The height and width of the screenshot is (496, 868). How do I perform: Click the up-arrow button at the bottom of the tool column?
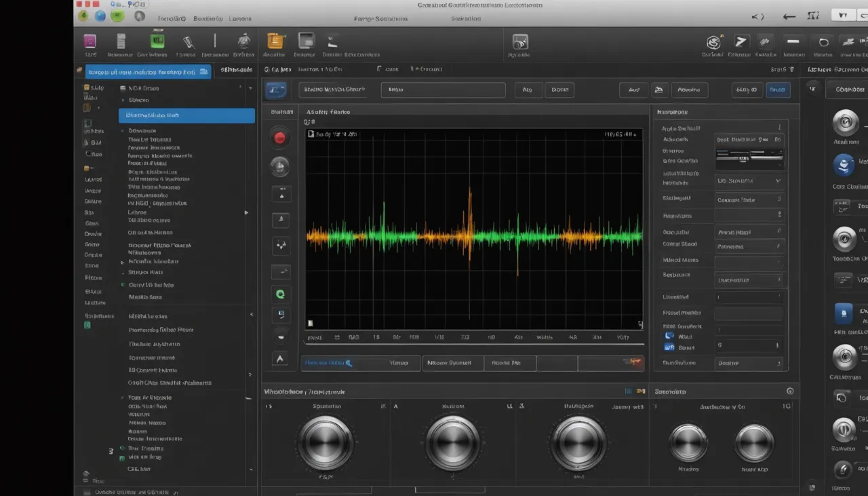tap(281, 359)
